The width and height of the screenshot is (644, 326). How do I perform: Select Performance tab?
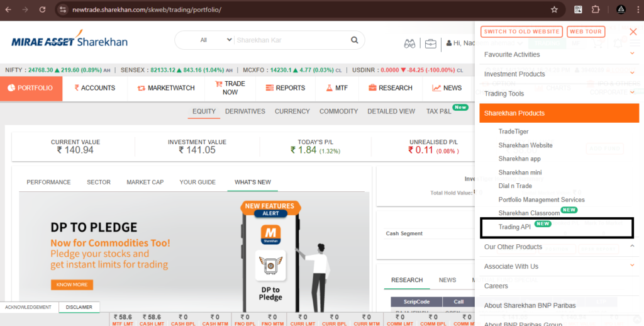[48, 182]
